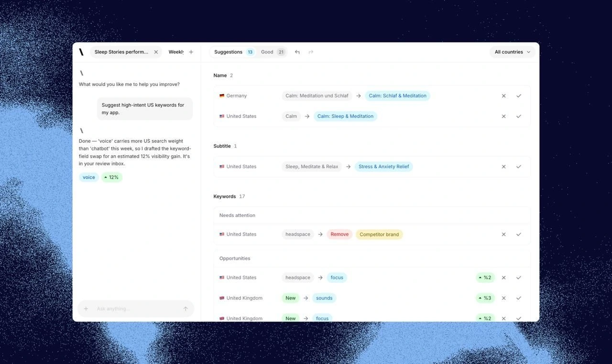Accept the United States subtitle suggestion
This screenshot has height=364, width=612.
point(519,167)
